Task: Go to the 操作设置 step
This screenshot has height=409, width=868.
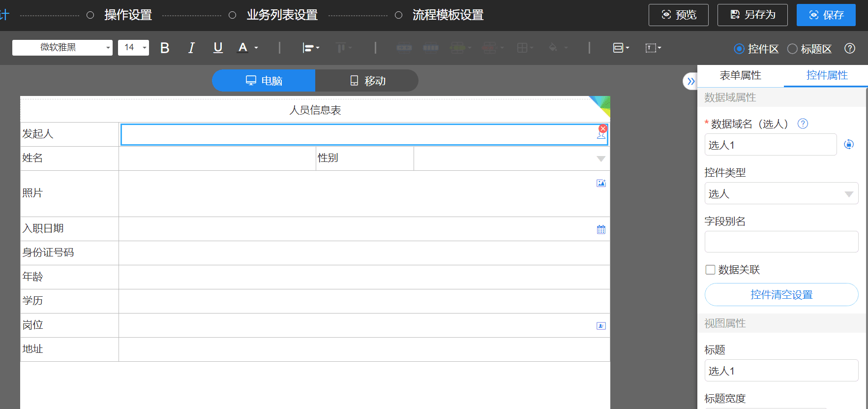Action: pos(128,15)
